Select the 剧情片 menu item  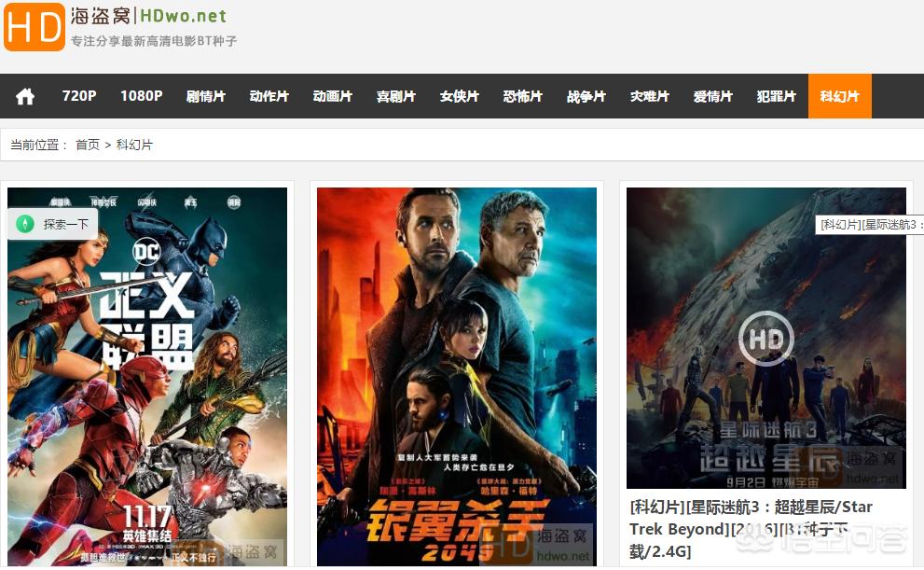tap(206, 96)
